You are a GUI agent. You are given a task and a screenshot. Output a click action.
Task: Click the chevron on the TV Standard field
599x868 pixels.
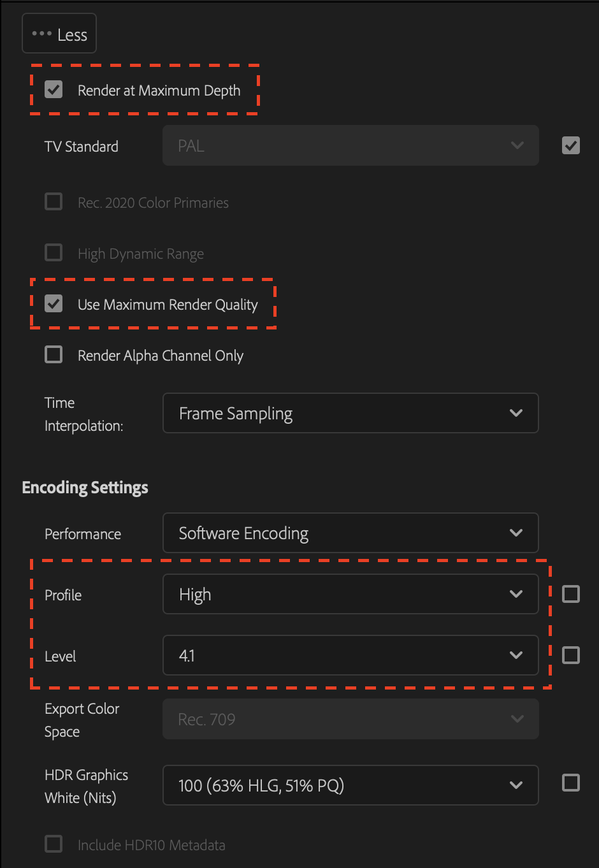[x=517, y=145]
